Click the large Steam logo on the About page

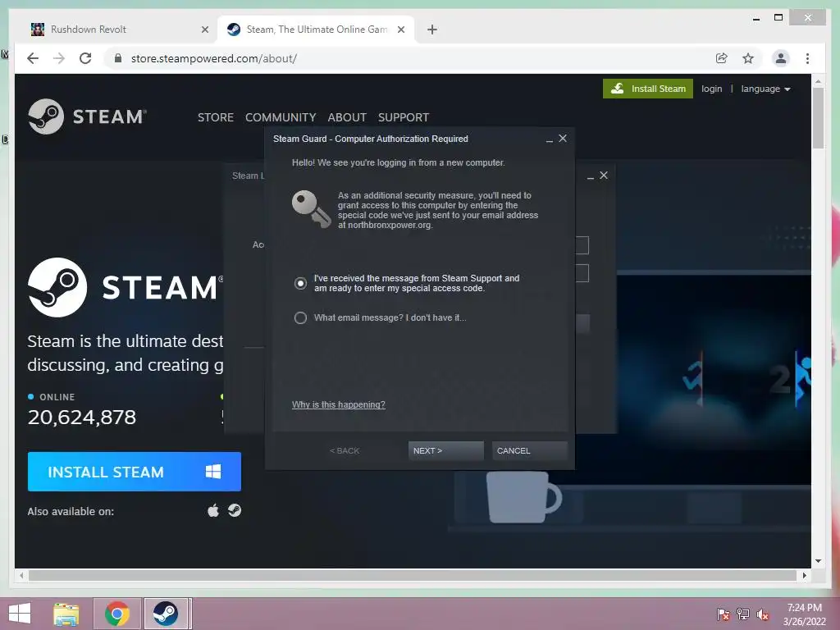point(126,287)
